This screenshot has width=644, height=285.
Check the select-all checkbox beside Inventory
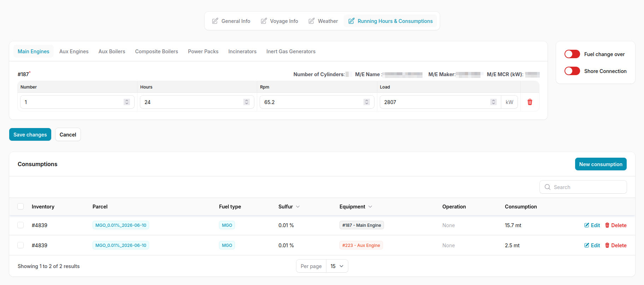coord(20,206)
